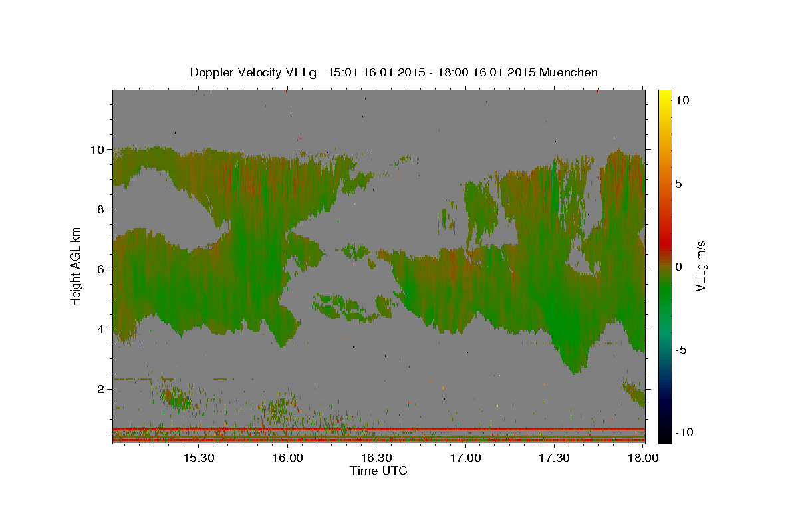Click the colorbar value -10 label

[x=684, y=433]
